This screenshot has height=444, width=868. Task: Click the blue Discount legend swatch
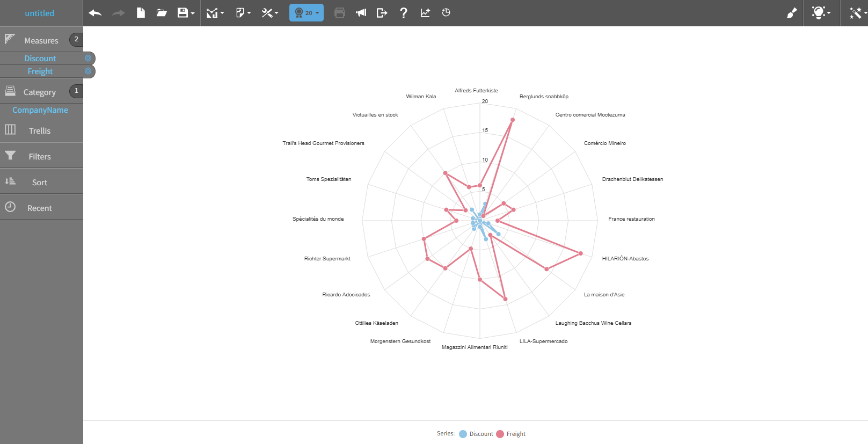pyautogui.click(x=463, y=434)
